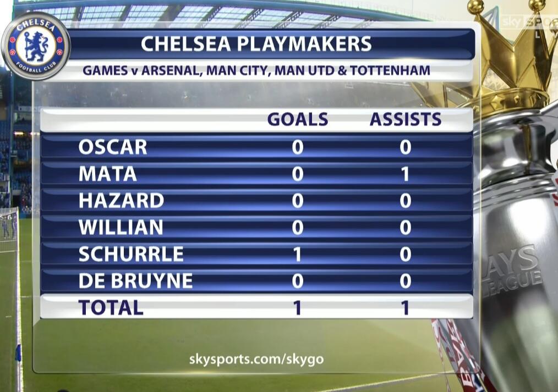Click the Goals column header
This screenshot has width=558, height=392.
point(297,119)
